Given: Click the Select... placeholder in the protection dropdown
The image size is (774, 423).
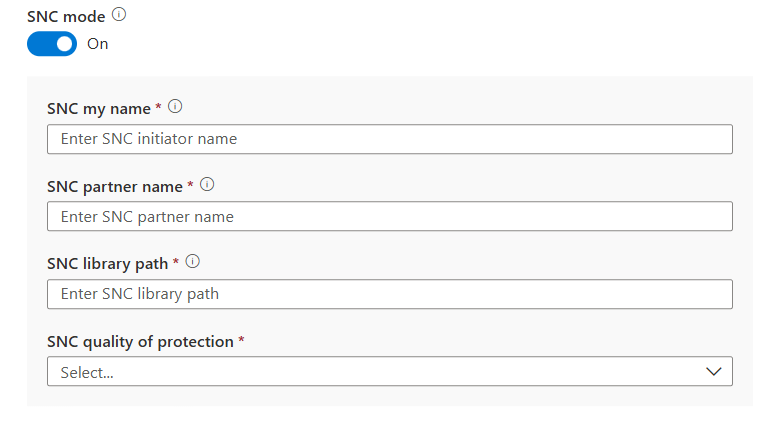Looking at the screenshot, I should coord(88,372).
